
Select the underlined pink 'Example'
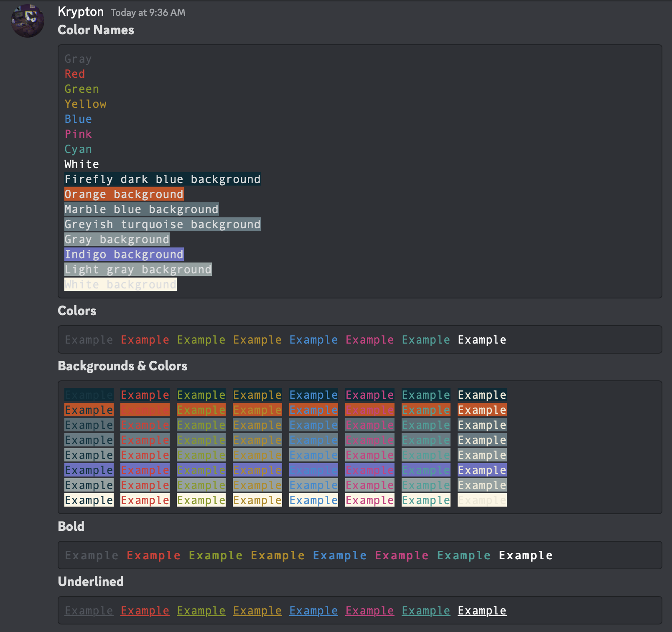(370, 611)
